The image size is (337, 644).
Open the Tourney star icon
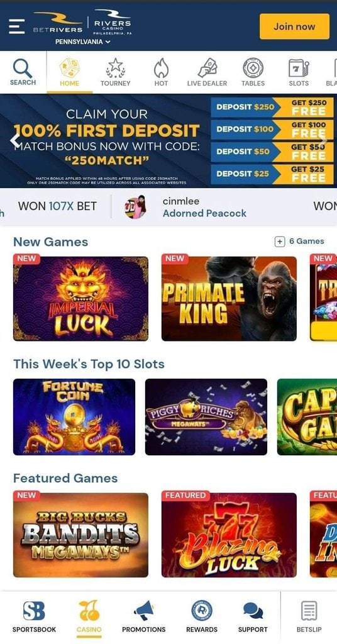click(115, 68)
